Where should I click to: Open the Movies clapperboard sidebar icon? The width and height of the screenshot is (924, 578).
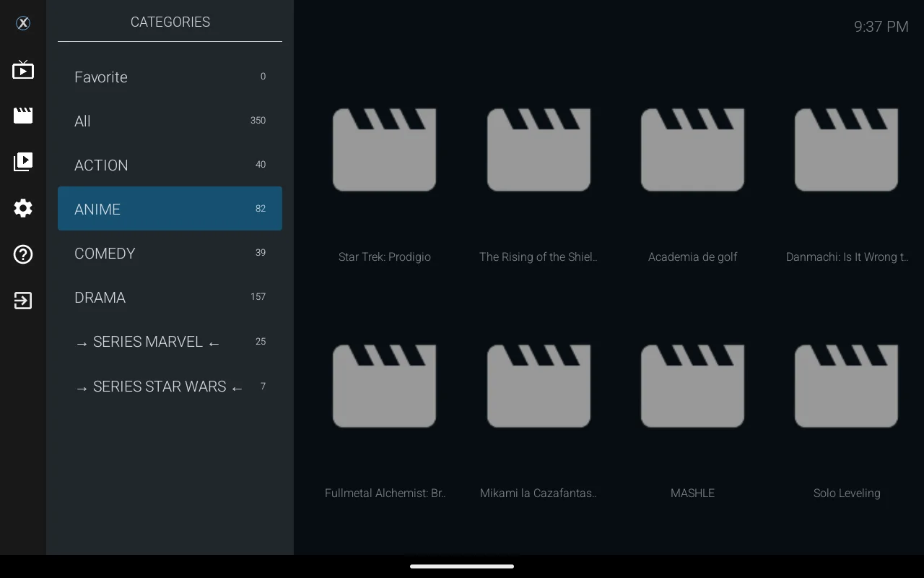(23, 116)
